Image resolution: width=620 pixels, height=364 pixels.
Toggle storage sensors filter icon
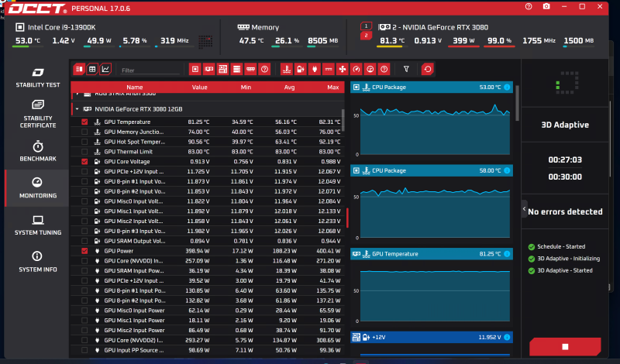[236, 70]
